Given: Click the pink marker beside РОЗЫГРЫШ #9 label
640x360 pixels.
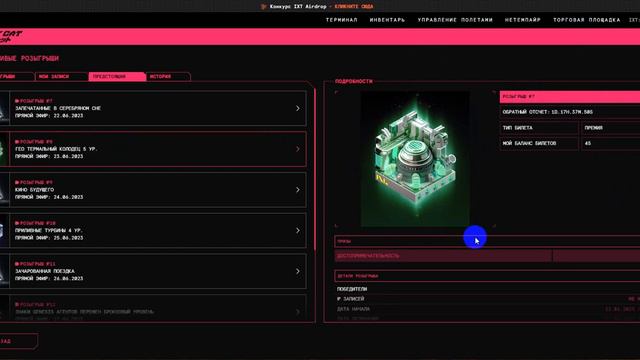Looking at the screenshot, I should pos(17,182).
